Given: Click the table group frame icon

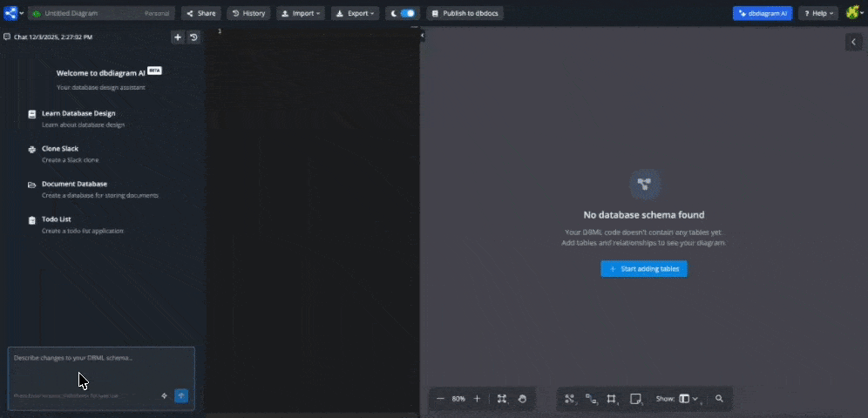Looking at the screenshot, I should coord(613,399).
